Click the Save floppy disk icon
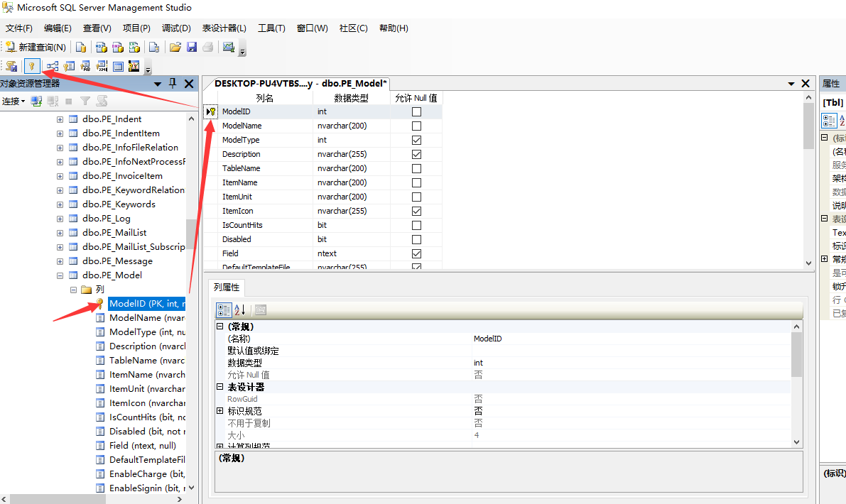846x504 pixels. tap(192, 48)
